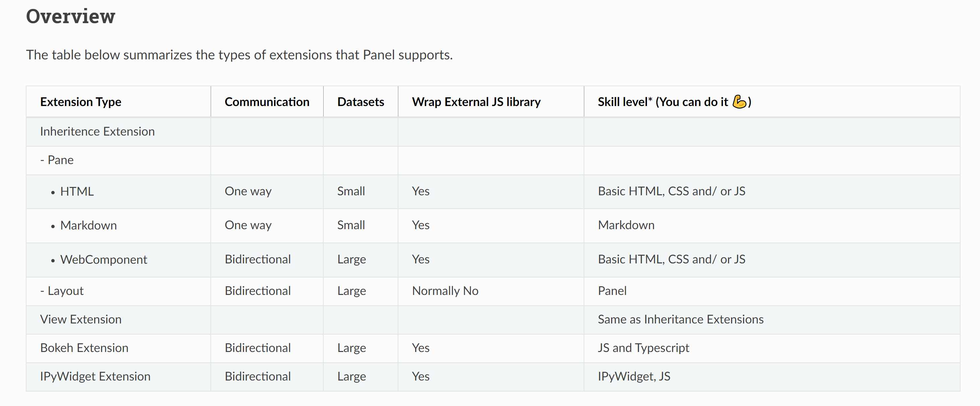Click the Overview heading
The height and width of the screenshot is (406, 980).
point(70,16)
